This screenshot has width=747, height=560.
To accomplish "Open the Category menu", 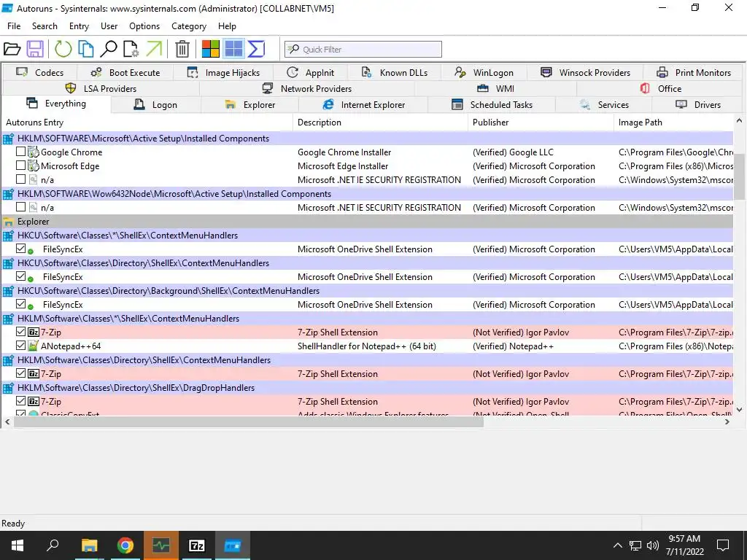I will pos(189,26).
